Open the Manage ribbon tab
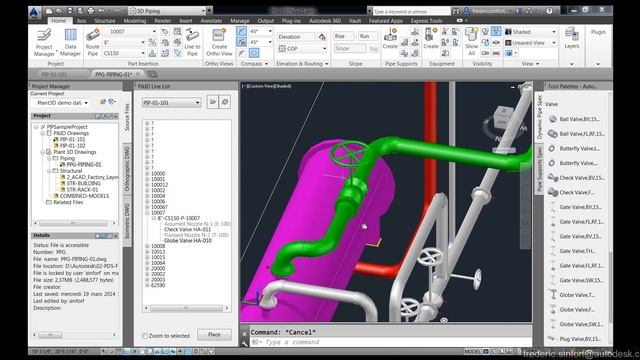 tap(240, 21)
